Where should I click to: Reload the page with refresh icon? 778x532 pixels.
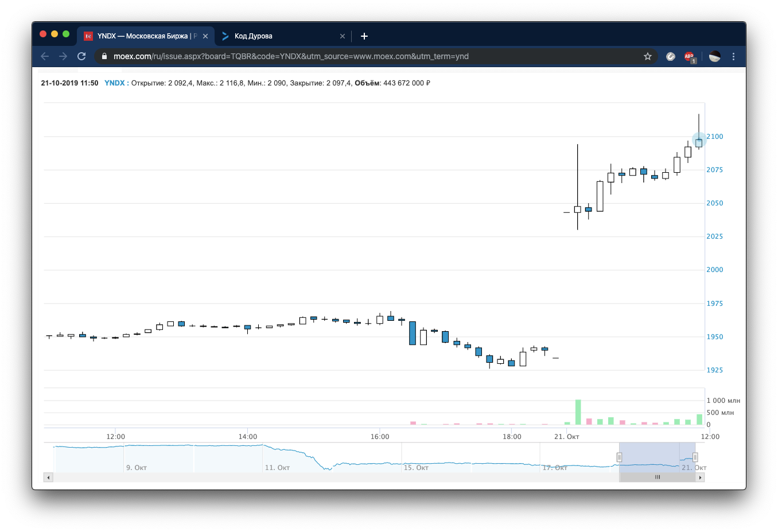tap(81, 56)
